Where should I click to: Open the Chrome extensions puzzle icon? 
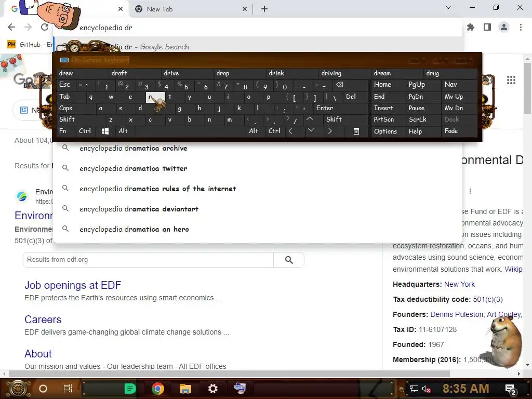[x=471, y=27]
